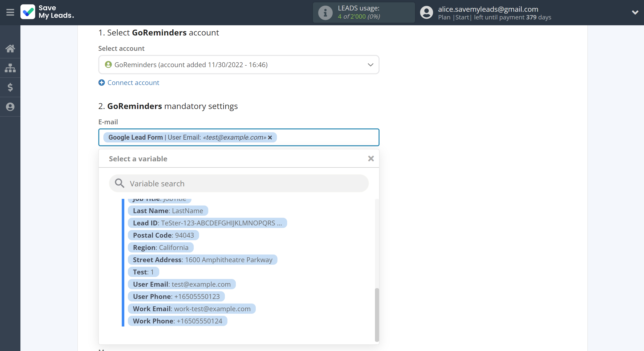Click the billing/dollar sign icon
This screenshot has width=644, height=351.
tap(10, 87)
